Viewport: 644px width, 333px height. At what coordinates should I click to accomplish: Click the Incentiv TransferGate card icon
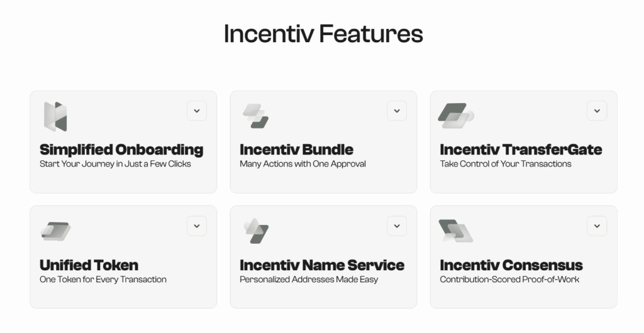[455, 116]
